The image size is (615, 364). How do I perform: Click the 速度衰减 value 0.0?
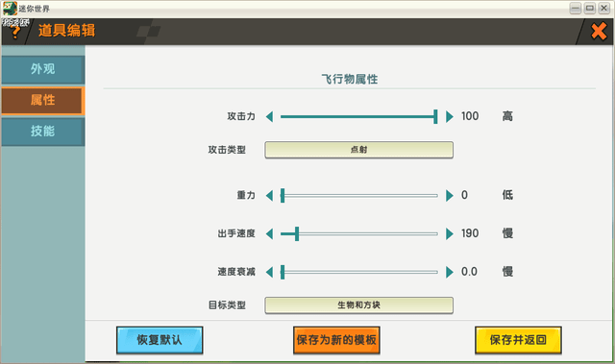click(469, 272)
